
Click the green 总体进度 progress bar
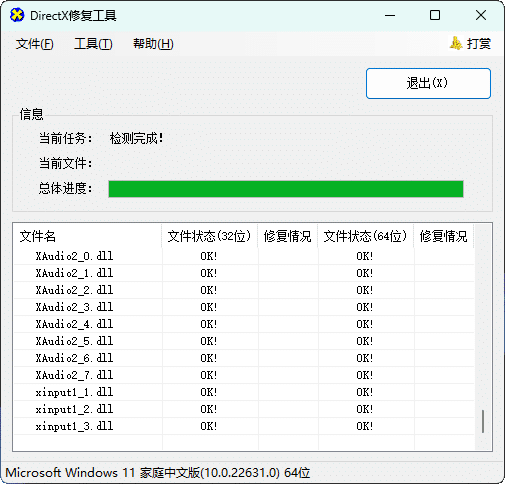286,189
